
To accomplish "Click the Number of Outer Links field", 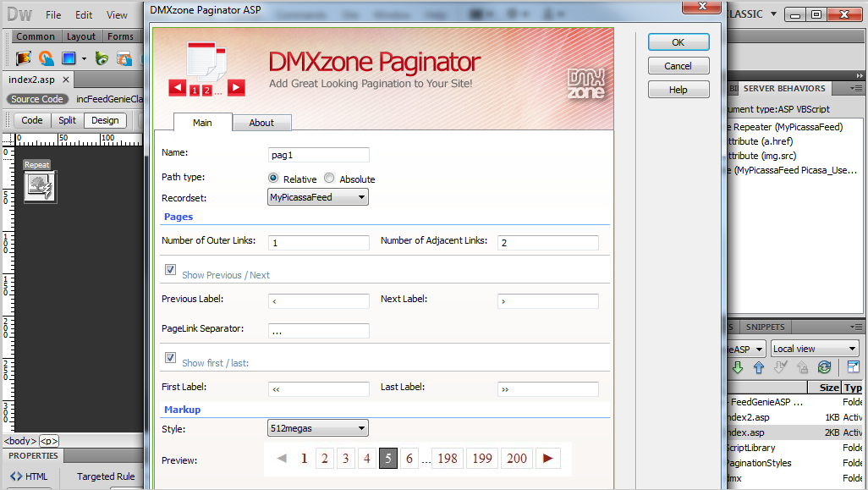I will tap(319, 243).
